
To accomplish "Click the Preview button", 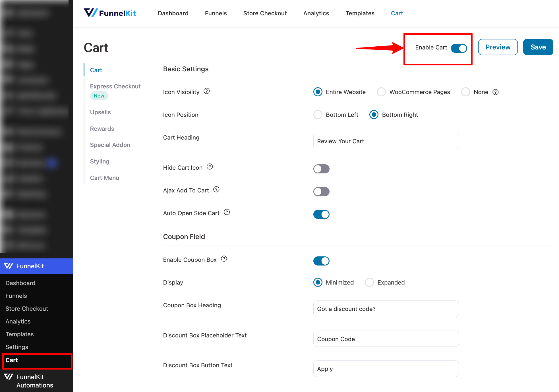I will pos(498,47).
